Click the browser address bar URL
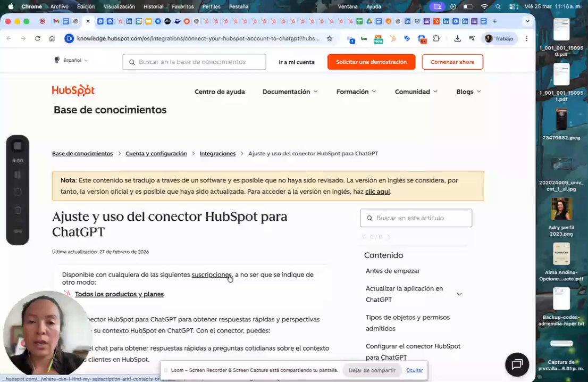The width and height of the screenshot is (588, 382). point(198,38)
